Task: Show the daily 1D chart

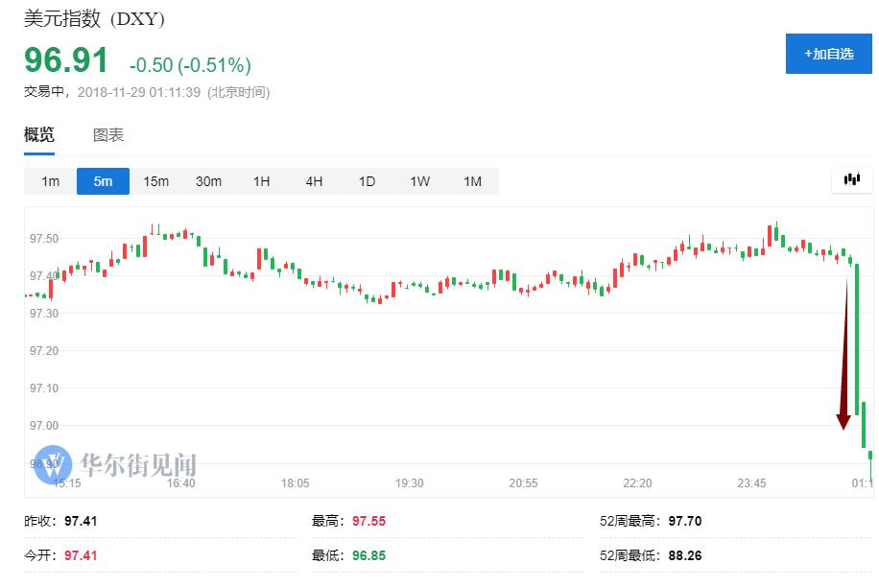Action: [x=367, y=181]
